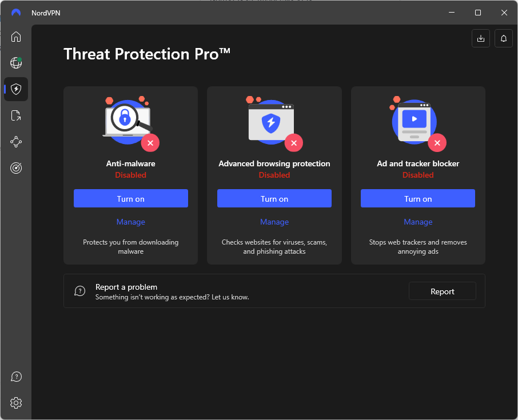518x420 pixels.
Task: Click Disabled status under Advanced browsing protection
Action: [274, 175]
